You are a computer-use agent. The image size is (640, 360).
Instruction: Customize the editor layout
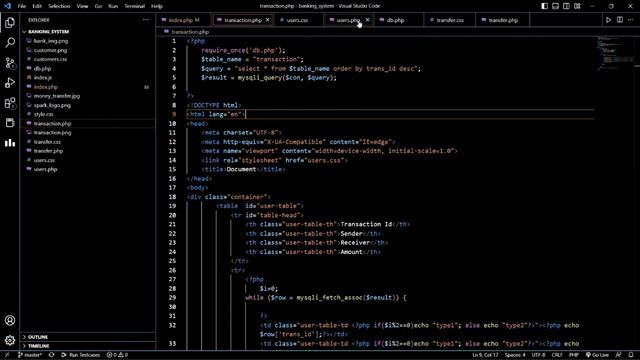tap(577, 6)
